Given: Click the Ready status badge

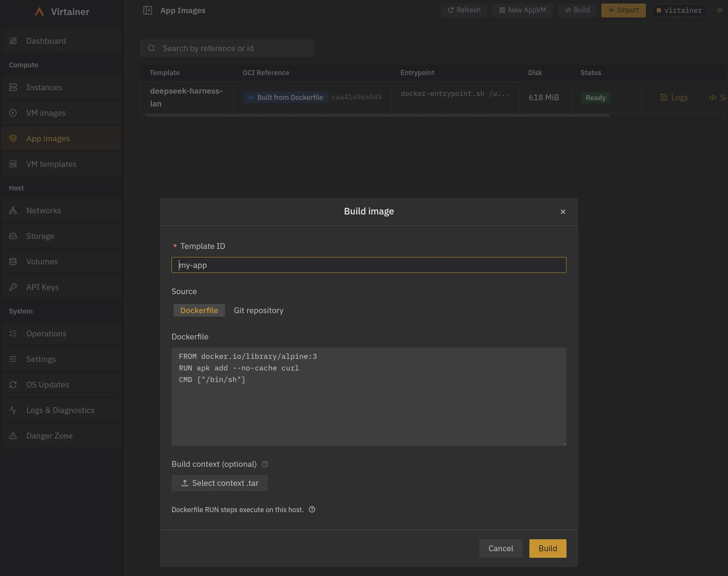Looking at the screenshot, I should pyautogui.click(x=596, y=98).
